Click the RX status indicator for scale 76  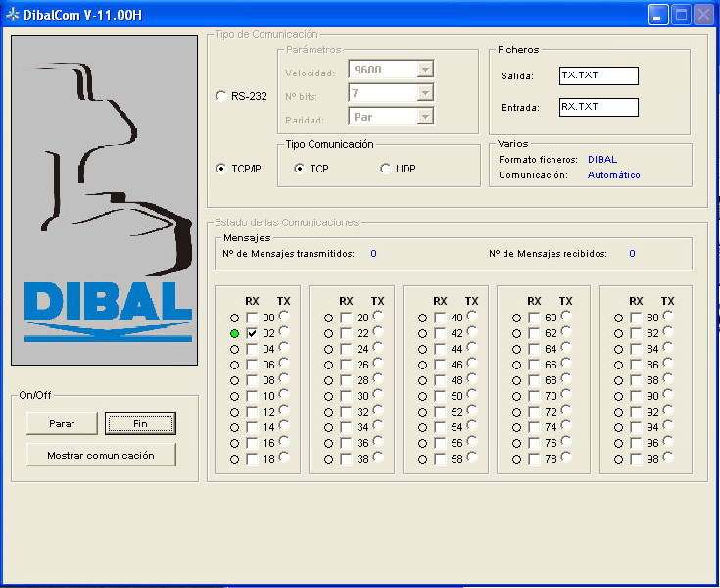[x=516, y=443]
